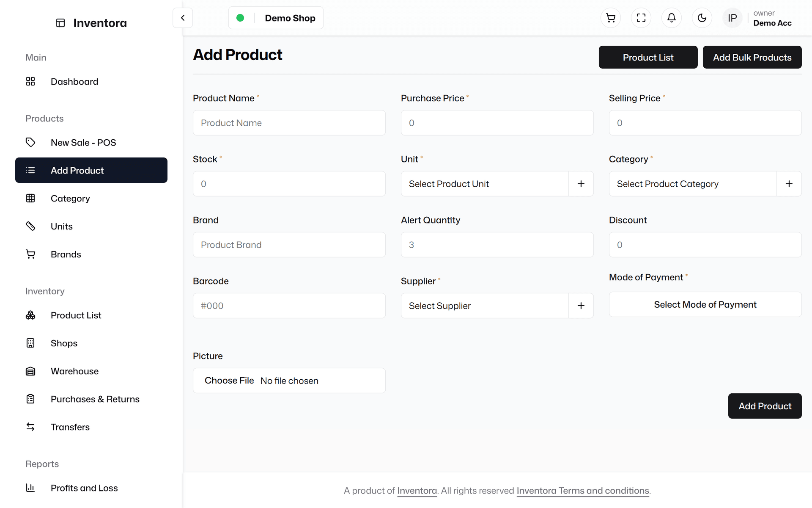The width and height of the screenshot is (812, 508).
Task: Submit form with Add Product button
Action: pos(765,406)
